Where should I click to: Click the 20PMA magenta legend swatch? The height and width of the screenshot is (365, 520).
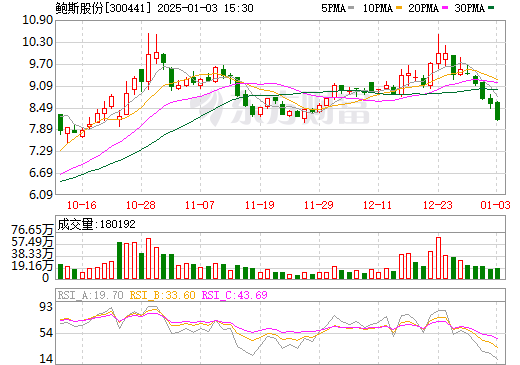pos(445,8)
